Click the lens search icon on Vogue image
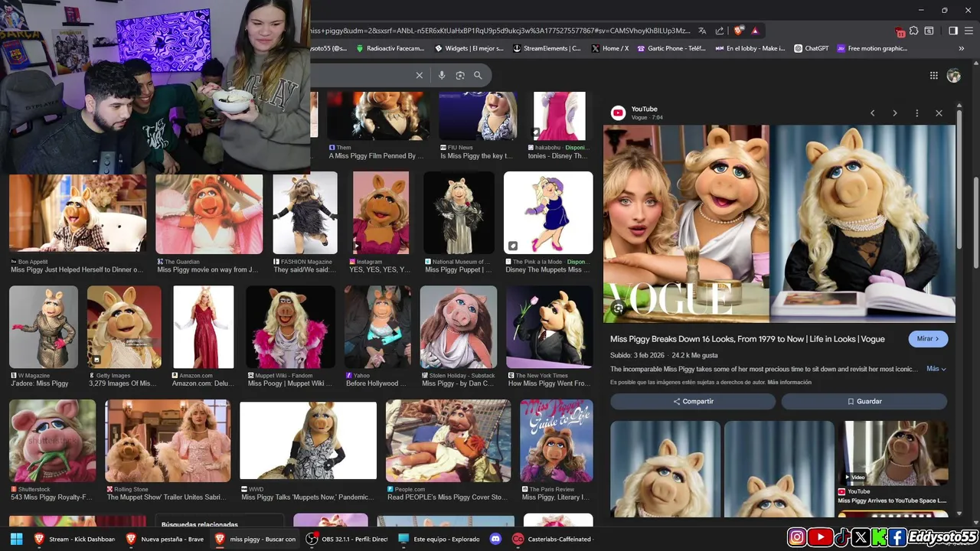The image size is (980, 551). coord(618,308)
